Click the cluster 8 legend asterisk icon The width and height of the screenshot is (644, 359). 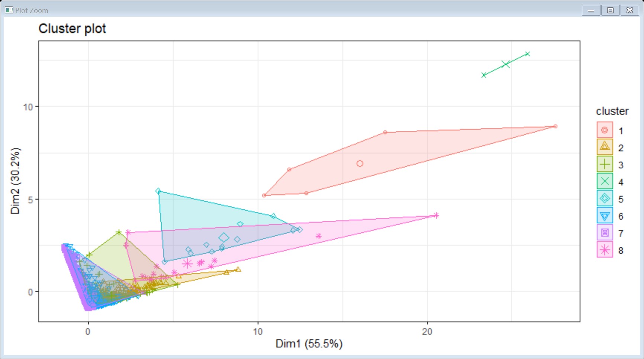click(x=605, y=250)
